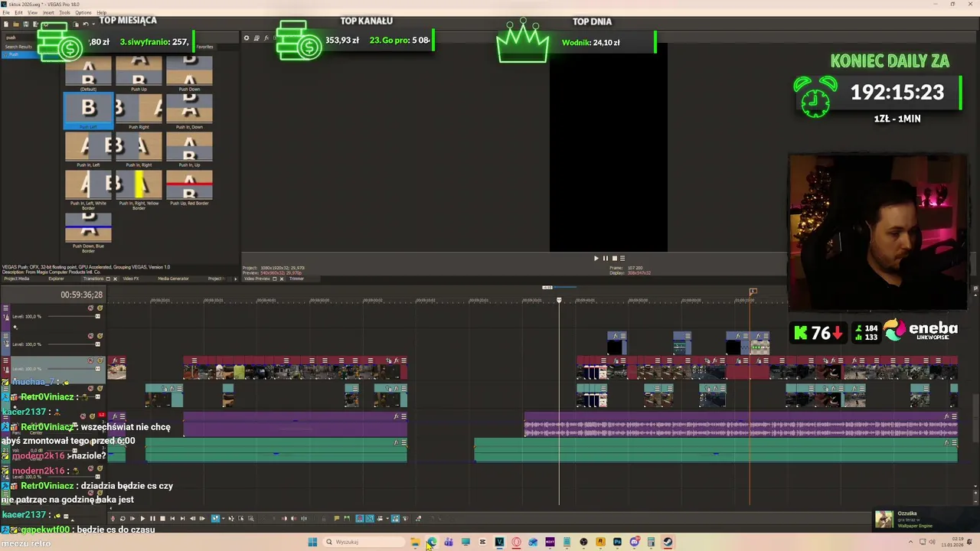The image size is (980, 551).
Task: Click Stop in the timeline transport bar
Action: [162, 518]
